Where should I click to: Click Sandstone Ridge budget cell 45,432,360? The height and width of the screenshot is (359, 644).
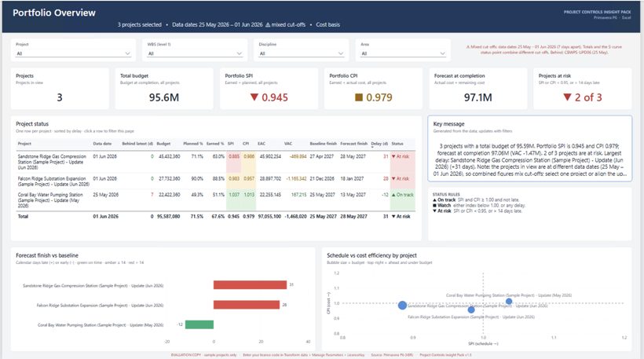[169, 156]
